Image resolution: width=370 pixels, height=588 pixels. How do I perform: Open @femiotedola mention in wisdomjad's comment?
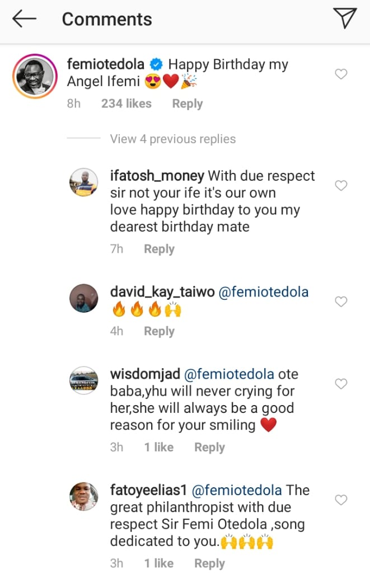coord(229,374)
